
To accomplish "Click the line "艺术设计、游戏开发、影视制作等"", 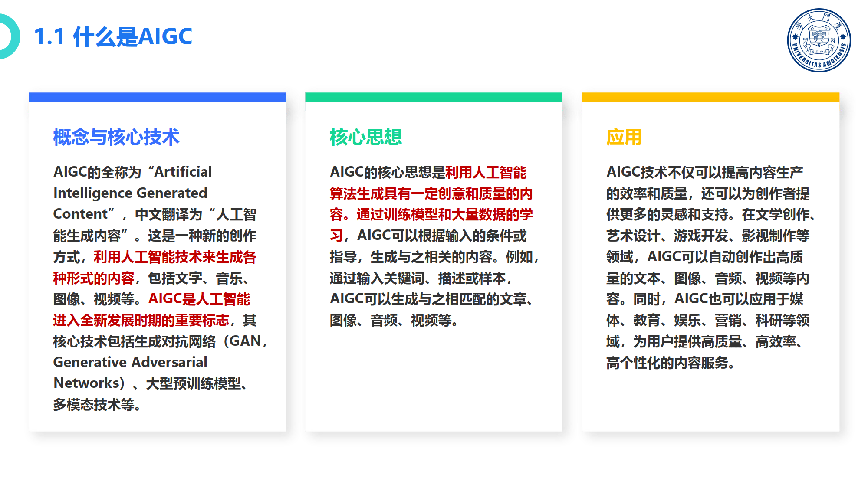I will (x=708, y=236).
